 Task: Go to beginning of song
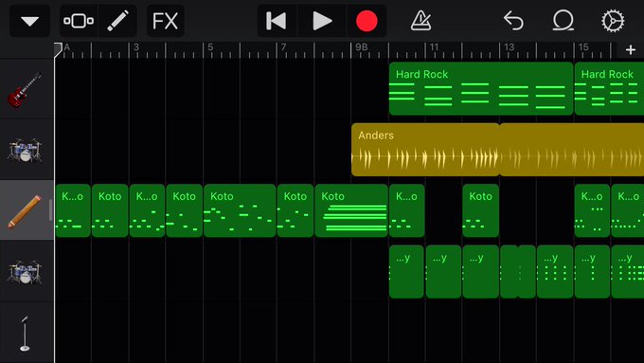coord(276,21)
